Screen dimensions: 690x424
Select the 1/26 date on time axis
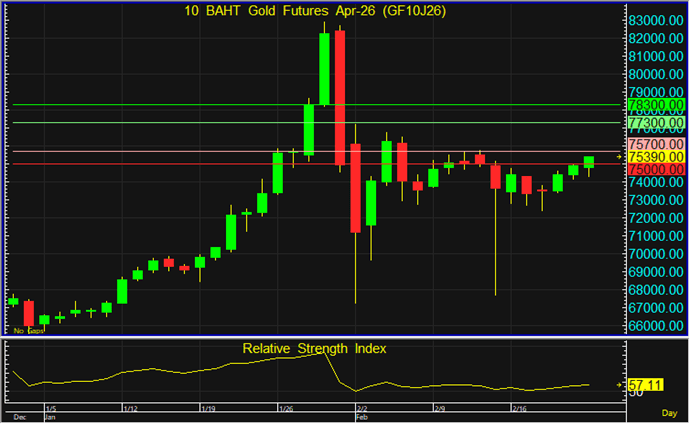pos(285,409)
